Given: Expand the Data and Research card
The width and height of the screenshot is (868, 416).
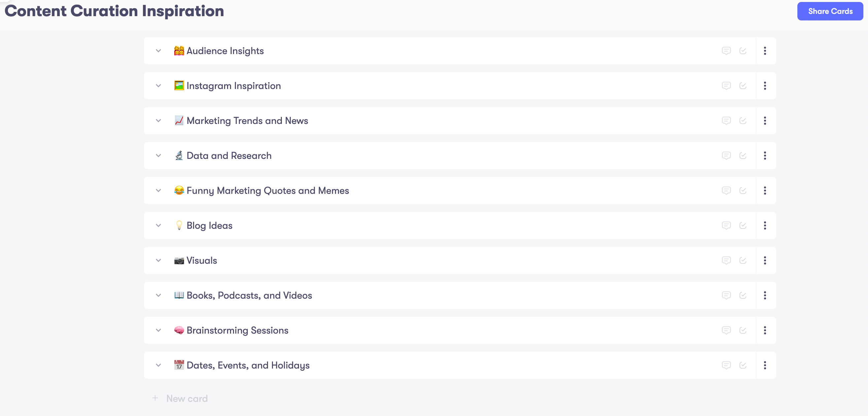Looking at the screenshot, I should tap(158, 156).
